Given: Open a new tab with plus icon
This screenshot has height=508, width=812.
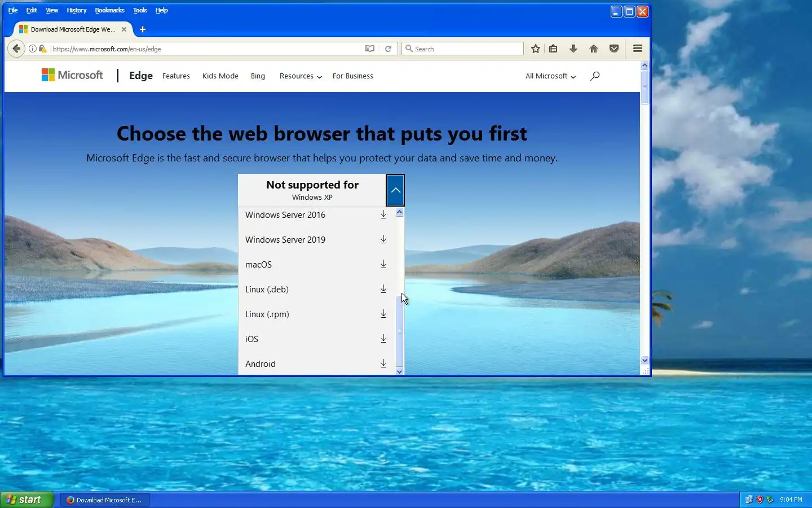Looking at the screenshot, I should (x=143, y=29).
